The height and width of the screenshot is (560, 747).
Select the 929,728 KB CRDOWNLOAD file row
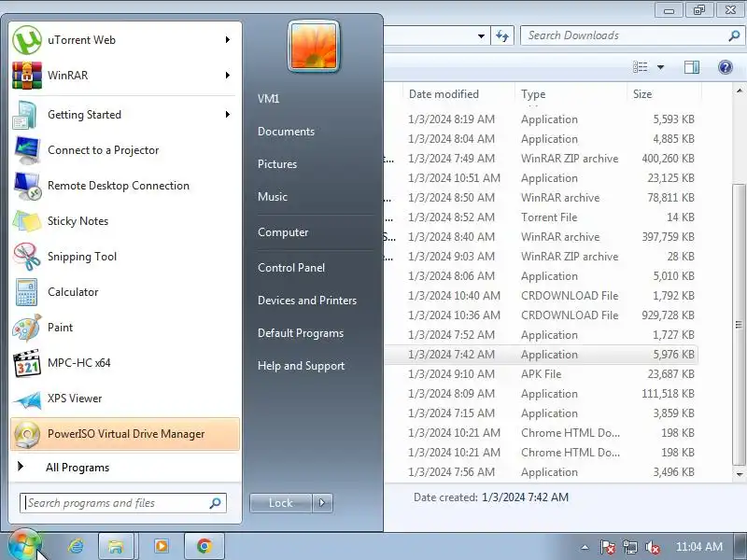(x=542, y=315)
